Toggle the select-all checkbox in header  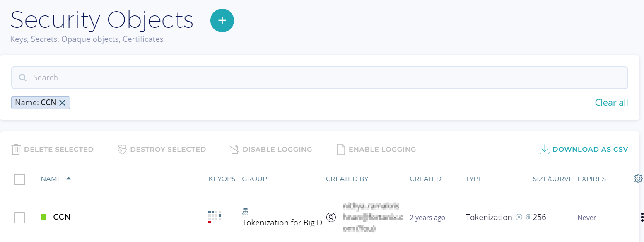tap(19, 179)
